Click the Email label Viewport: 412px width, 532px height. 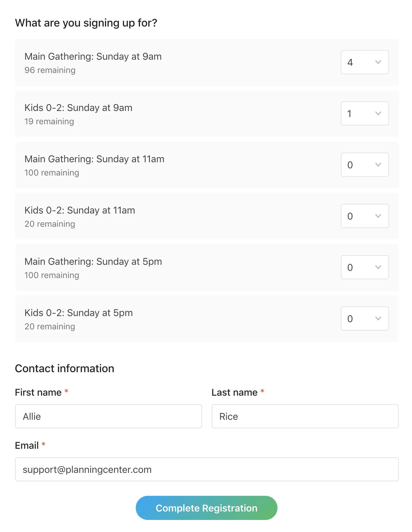point(27,445)
